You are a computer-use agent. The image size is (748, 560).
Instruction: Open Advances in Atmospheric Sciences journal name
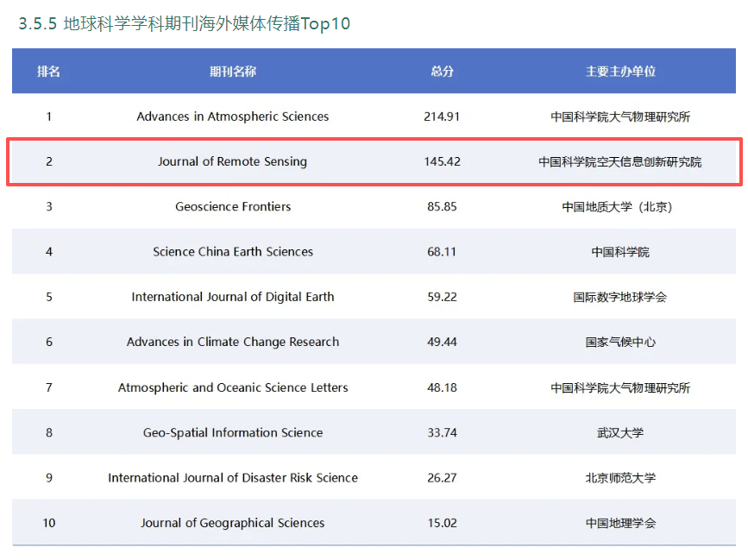pyautogui.click(x=232, y=116)
